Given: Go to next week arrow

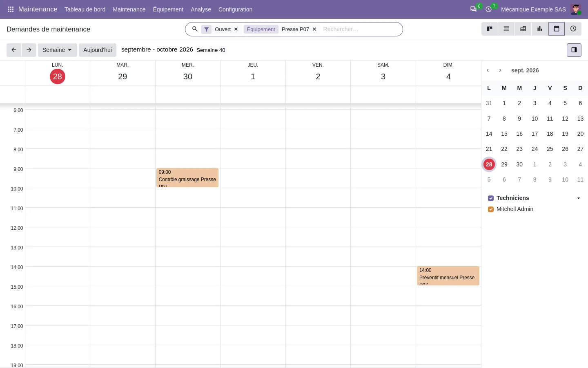Looking at the screenshot, I should 29,50.
